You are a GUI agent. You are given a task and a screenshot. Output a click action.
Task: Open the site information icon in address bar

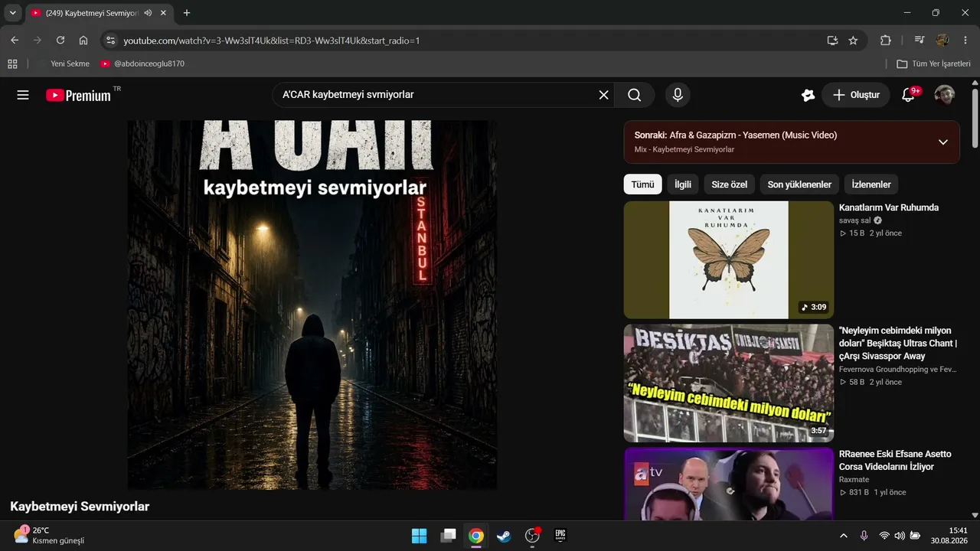click(x=110, y=41)
